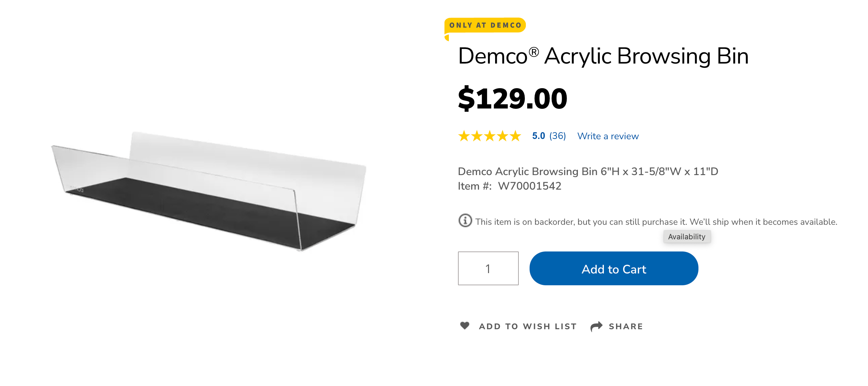Screen dimensions: 868x386
Task: Click the Add to Wish List text
Action: (528, 327)
